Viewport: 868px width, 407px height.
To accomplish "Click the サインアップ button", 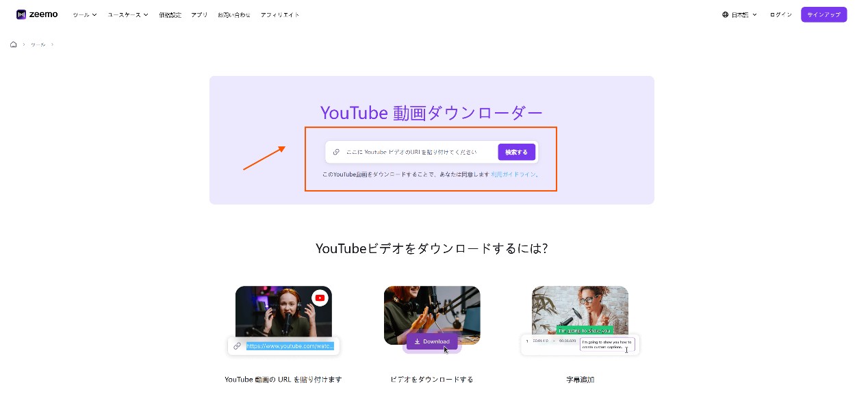I will (824, 14).
